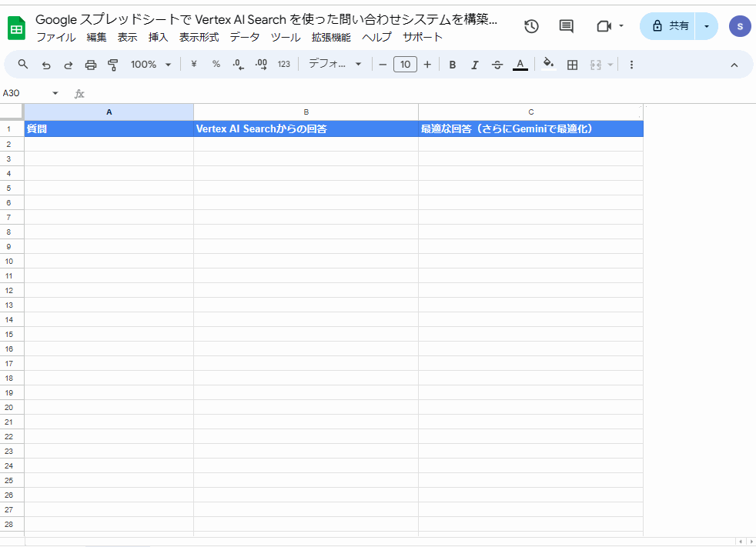Print the spreadsheet using the printer icon

pos(91,65)
